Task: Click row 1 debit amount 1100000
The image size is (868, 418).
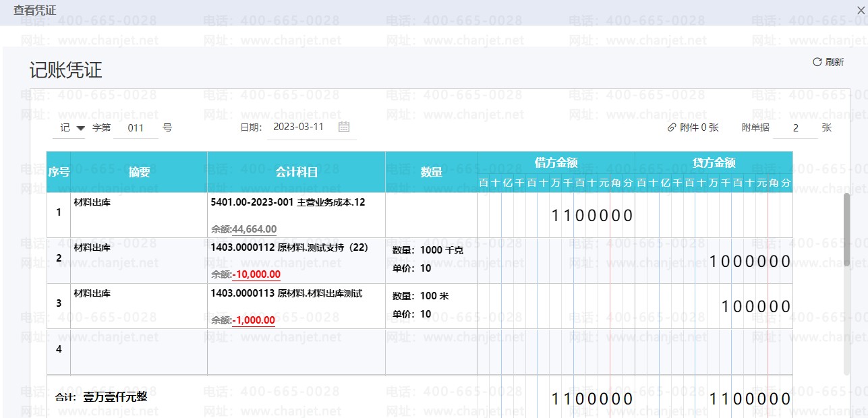Action: coord(592,216)
